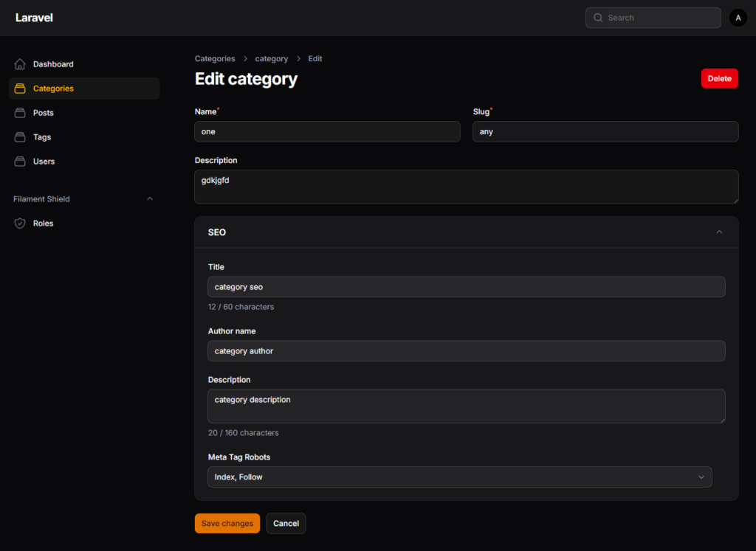Click the Roles shield icon

point(20,223)
